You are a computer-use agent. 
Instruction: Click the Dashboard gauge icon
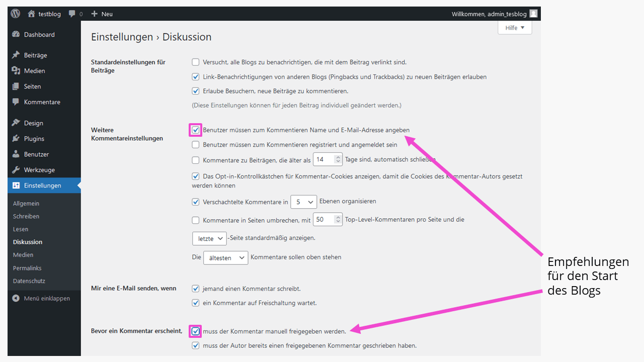pos(16,35)
